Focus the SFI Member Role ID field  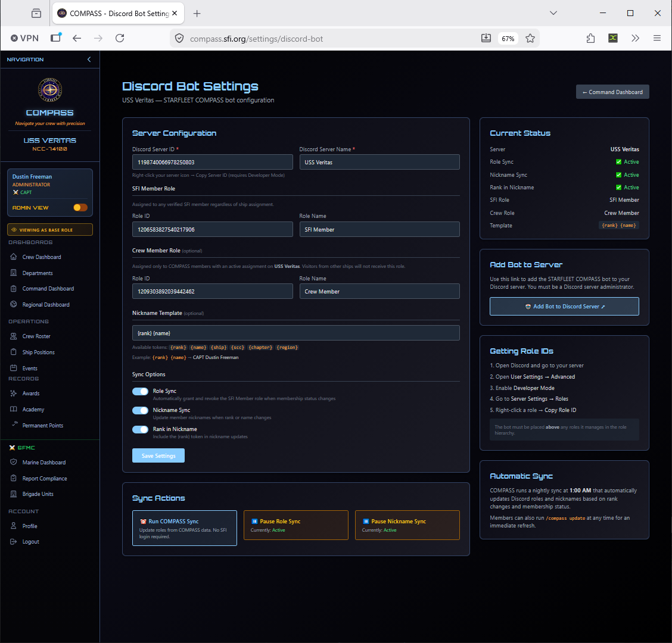[x=213, y=229]
